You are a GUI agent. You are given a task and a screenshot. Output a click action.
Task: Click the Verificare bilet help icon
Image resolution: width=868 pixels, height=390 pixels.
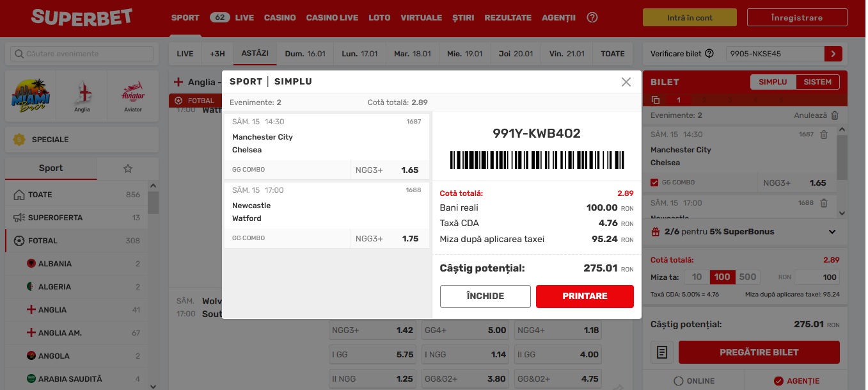click(x=709, y=54)
